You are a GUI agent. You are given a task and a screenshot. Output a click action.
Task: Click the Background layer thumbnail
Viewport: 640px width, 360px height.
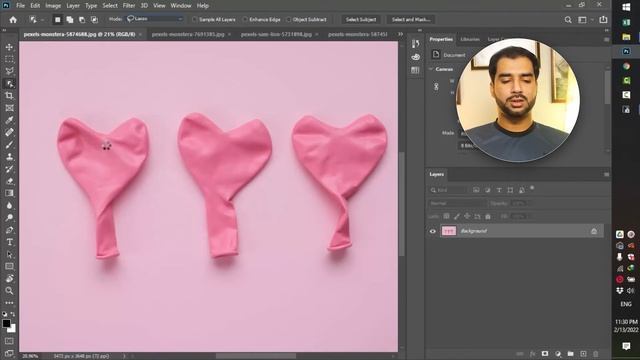[449, 231]
